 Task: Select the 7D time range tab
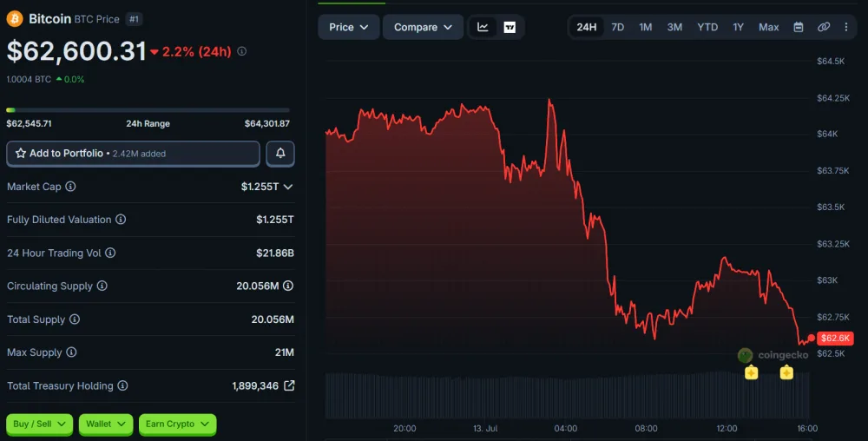618,27
